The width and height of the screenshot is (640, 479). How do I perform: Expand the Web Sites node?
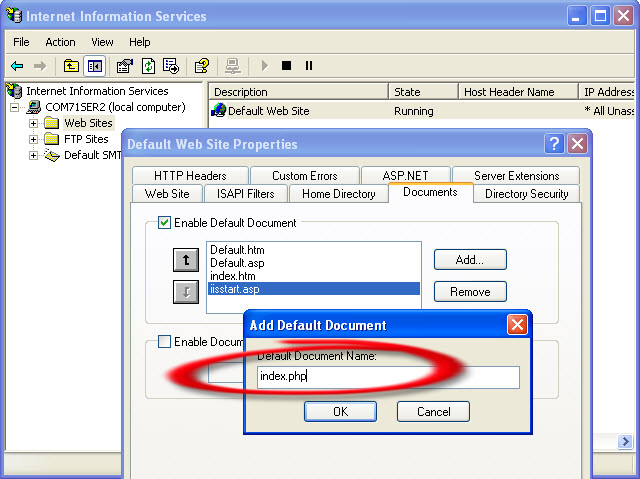33,123
